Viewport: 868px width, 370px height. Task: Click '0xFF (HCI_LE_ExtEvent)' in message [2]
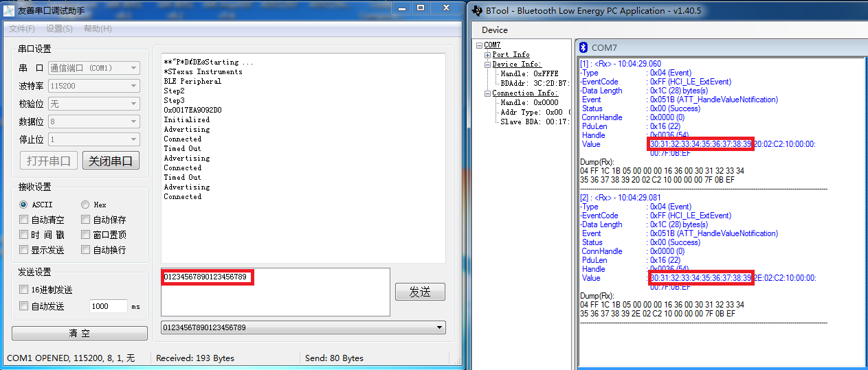[691, 216]
